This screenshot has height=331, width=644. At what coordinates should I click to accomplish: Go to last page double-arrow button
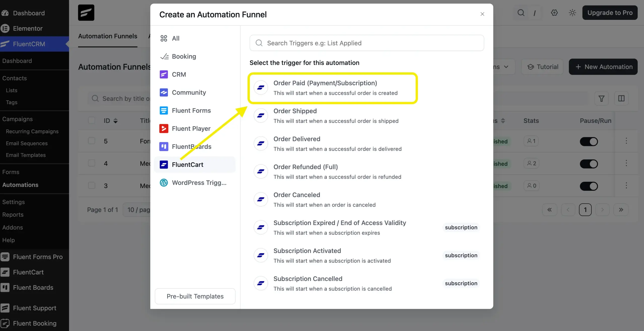point(621,210)
